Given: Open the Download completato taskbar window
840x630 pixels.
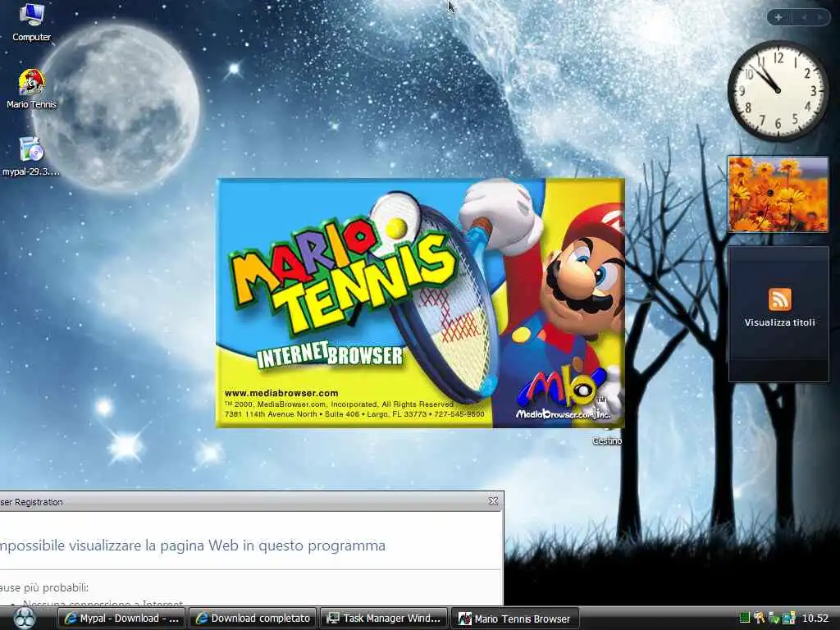Looking at the screenshot, I should coord(253,619).
